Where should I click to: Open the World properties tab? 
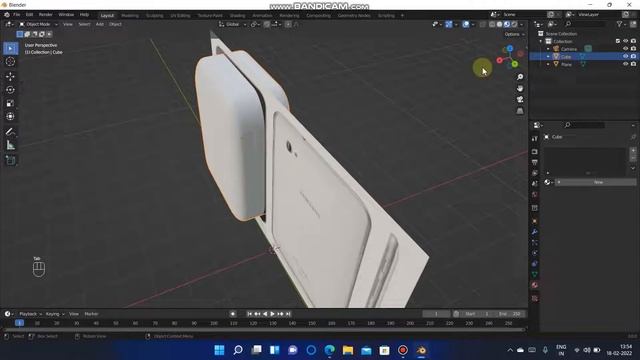pyautogui.click(x=535, y=194)
